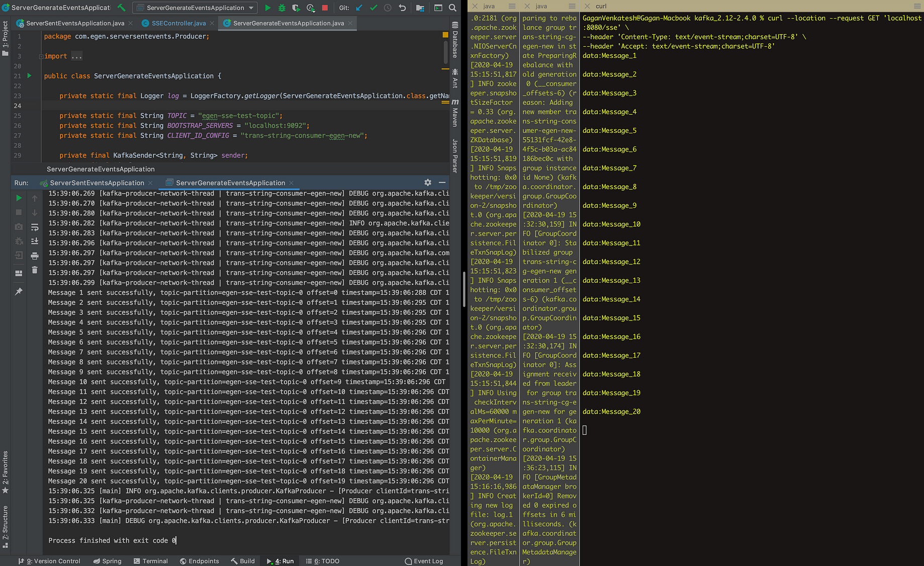The width and height of the screenshot is (924, 566).
Task: Open the Event Log
Action: click(x=424, y=561)
